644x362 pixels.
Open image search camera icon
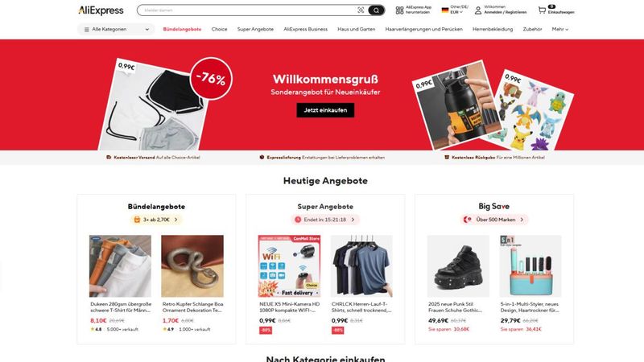pyautogui.click(x=361, y=10)
